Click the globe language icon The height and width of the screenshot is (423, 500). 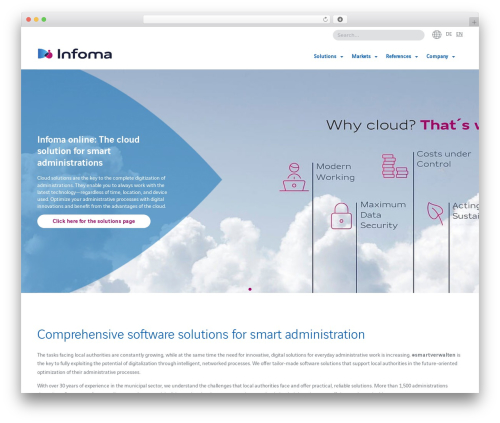tap(437, 34)
